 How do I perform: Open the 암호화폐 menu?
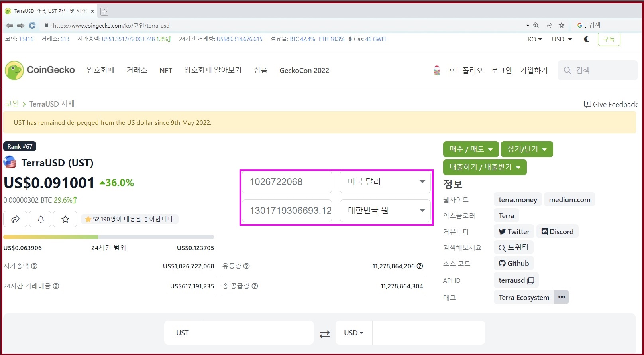[101, 70]
